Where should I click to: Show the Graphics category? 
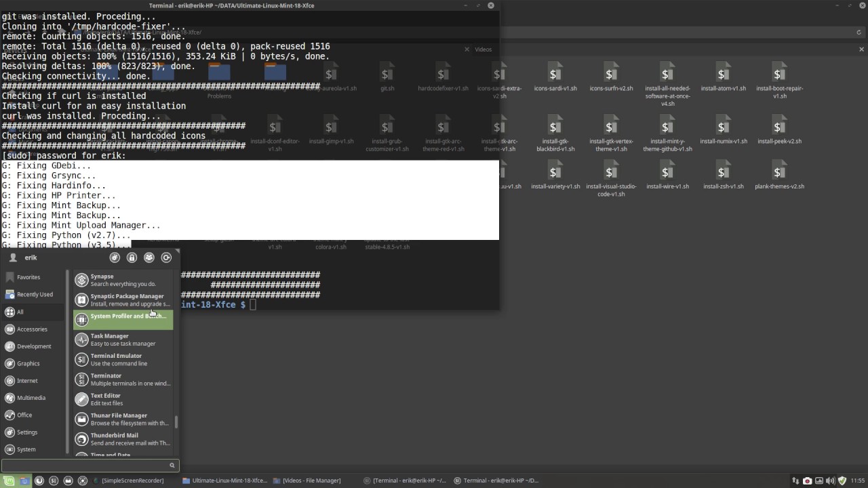(34, 364)
